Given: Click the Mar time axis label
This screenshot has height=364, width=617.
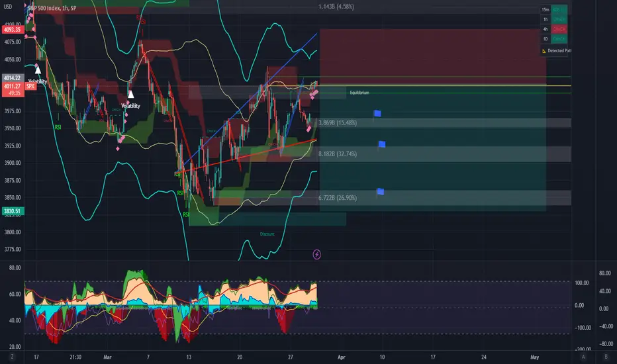Looking at the screenshot, I should (x=107, y=357).
